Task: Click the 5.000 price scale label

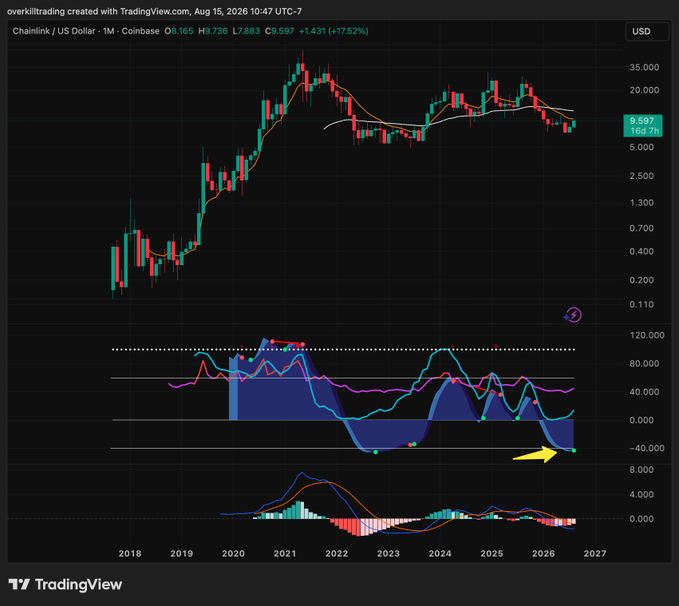Action: pyautogui.click(x=644, y=147)
